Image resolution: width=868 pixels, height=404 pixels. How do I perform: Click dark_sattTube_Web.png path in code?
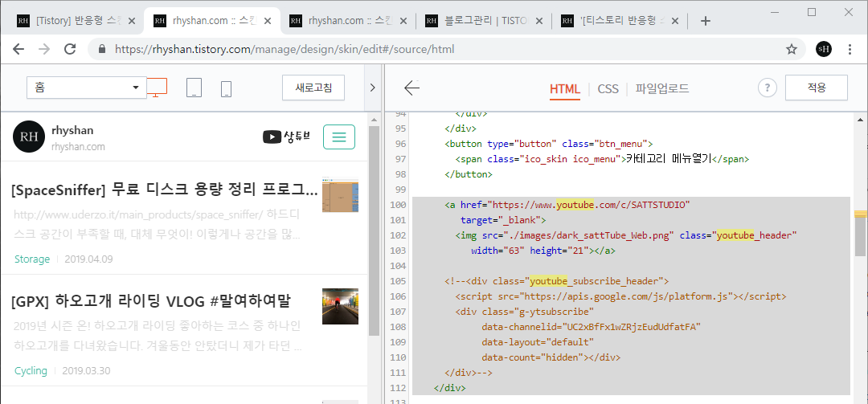tap(590, 235)
